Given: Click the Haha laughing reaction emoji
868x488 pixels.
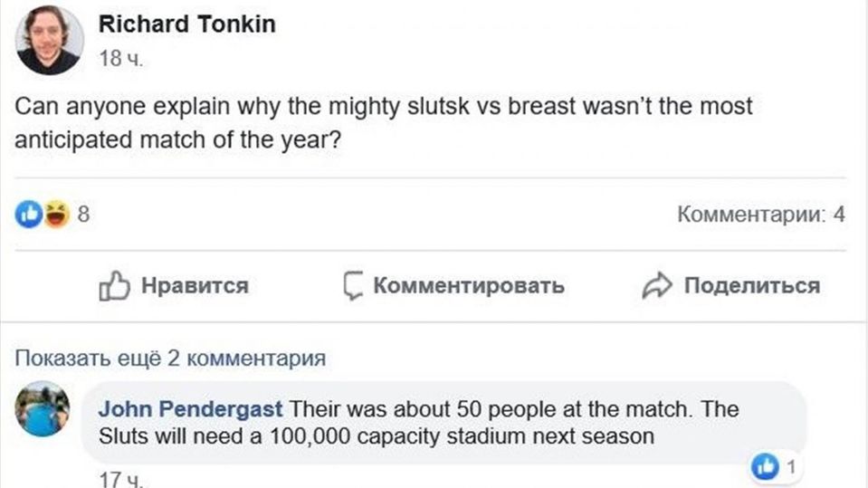Looking at the screenshot, I should tap(55, 215).
